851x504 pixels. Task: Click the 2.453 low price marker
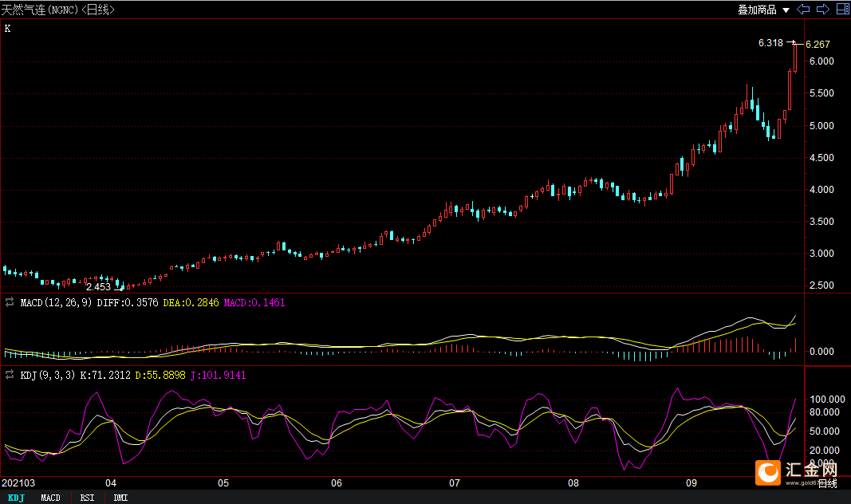[x=98, y=287]
